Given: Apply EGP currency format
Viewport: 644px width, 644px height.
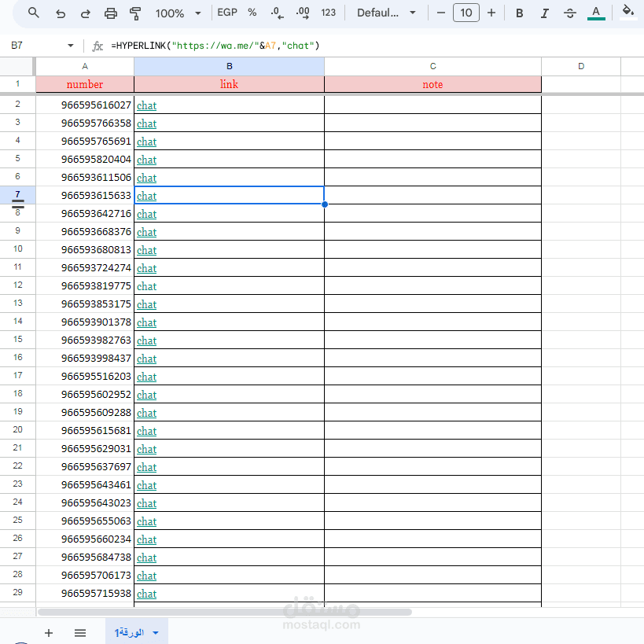Looking at the screenshot, I should click(x=227, y=13).
